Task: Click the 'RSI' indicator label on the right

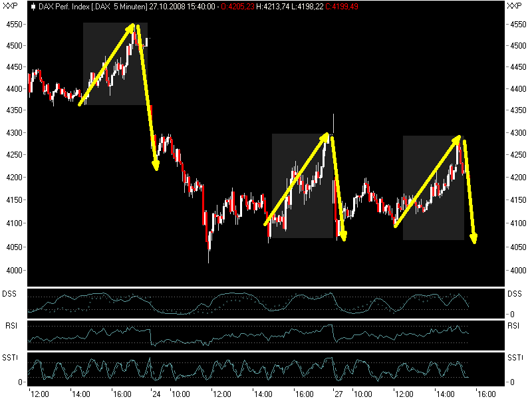Action: (513, 326)
